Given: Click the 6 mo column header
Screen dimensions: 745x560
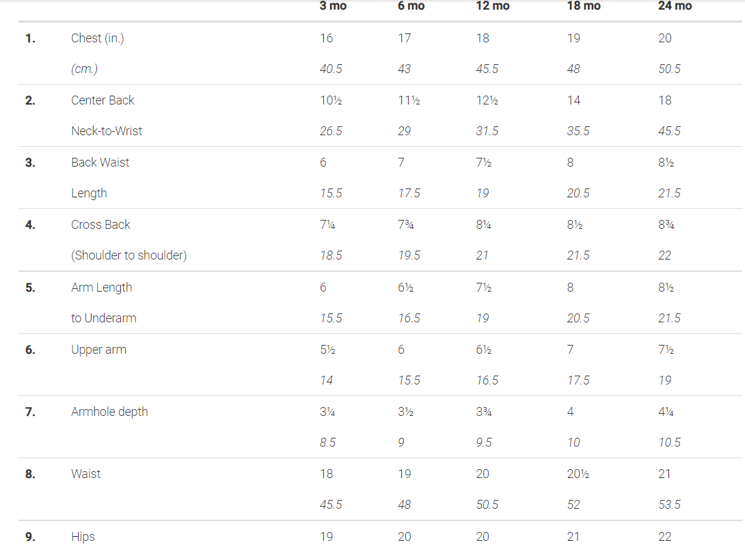Looking at the screenshot, I should point(411,6).
